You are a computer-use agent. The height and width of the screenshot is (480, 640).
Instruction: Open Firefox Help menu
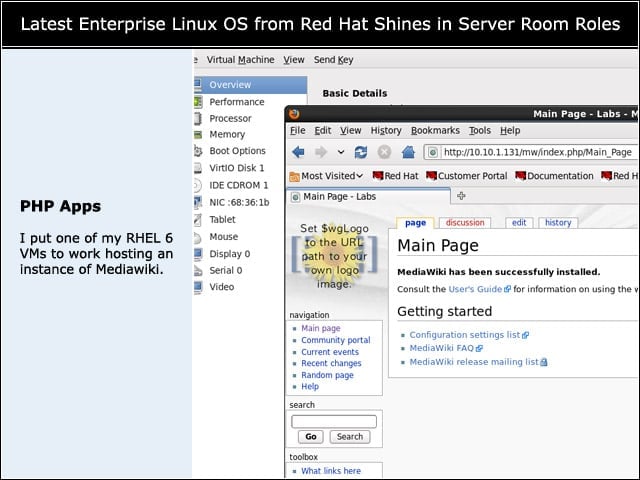click(510, 131)
